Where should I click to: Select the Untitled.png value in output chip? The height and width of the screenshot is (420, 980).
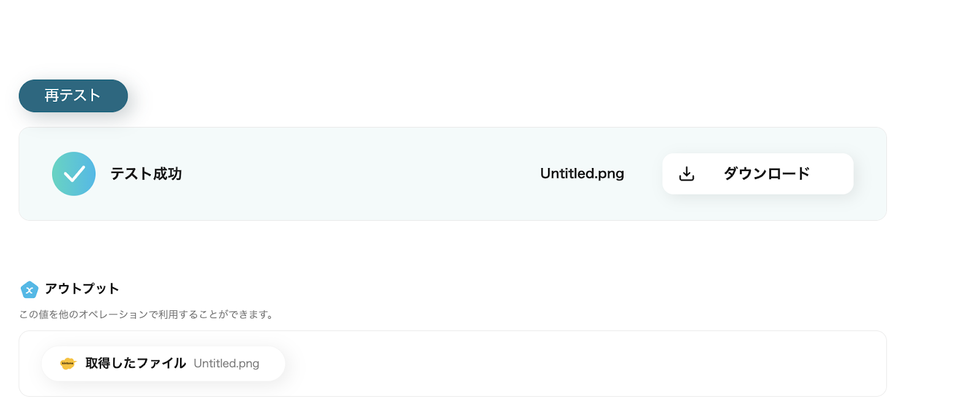click(226, 364)
